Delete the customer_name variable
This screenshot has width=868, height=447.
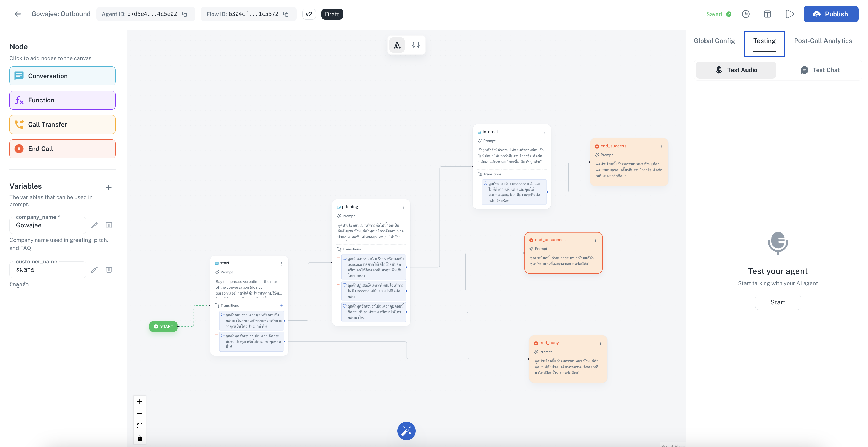click(109, 270)
